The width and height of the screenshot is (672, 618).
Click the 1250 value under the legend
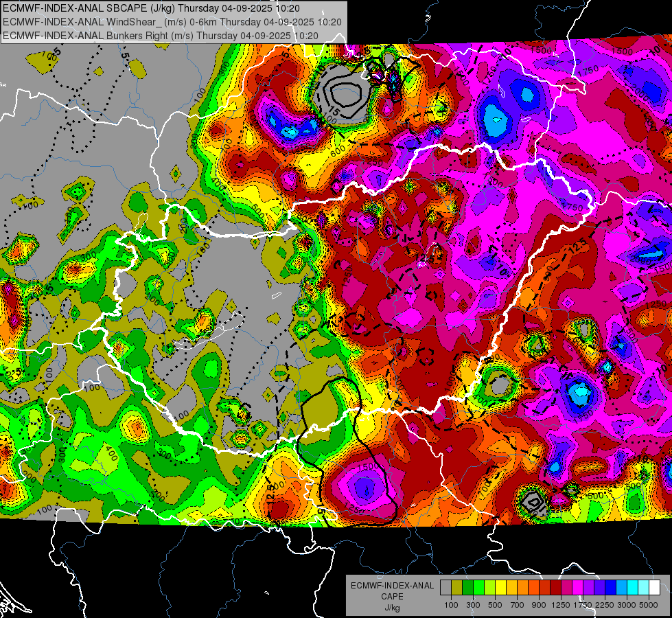click(561, 605)
